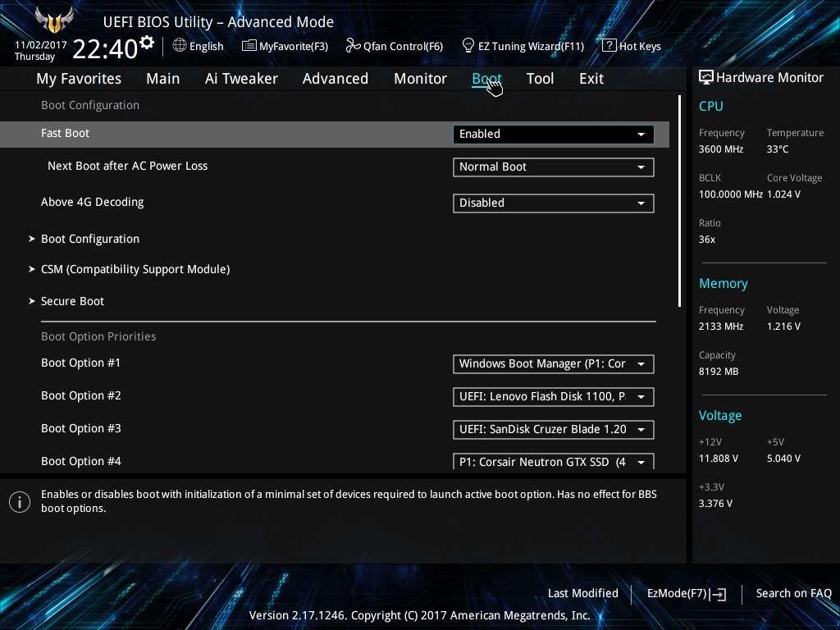
Task: Click Last Modified button
Action: coord(583,593)
